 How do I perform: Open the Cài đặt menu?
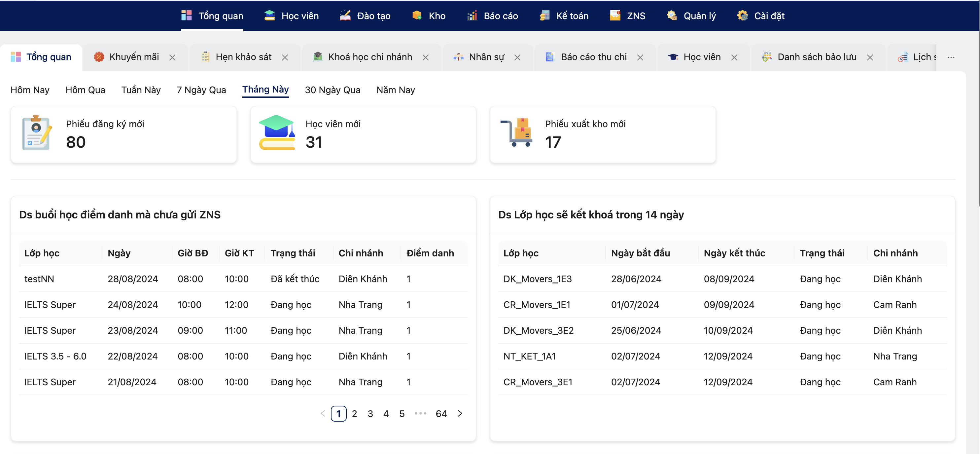click(761, 16)
